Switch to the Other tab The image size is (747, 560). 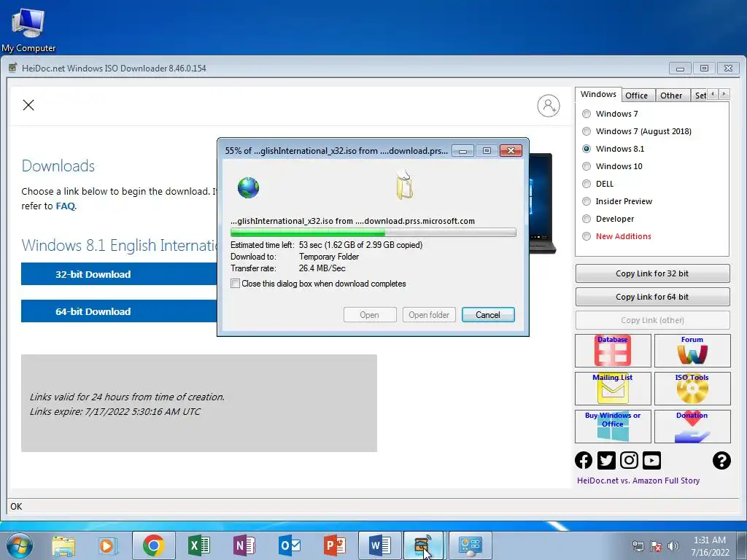(671, 96)
